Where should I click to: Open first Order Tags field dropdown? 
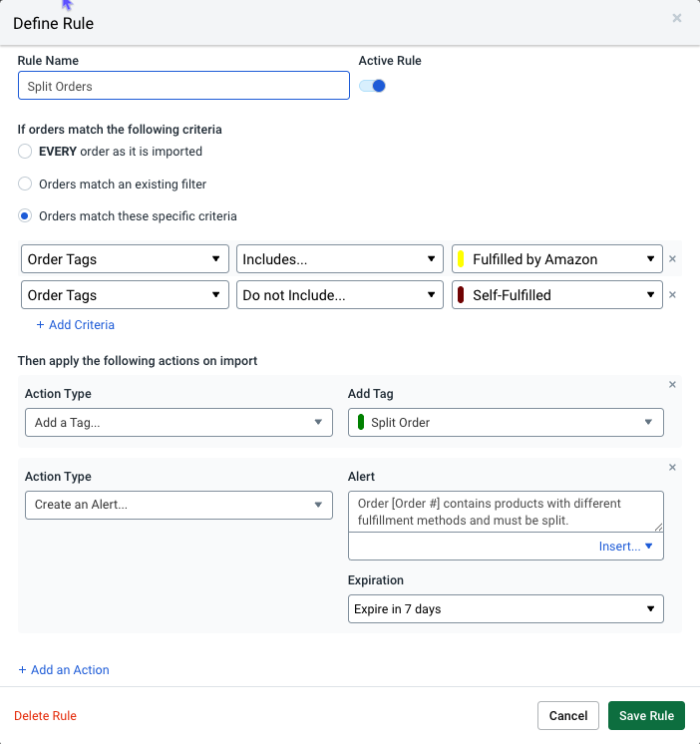coord(126,259)
